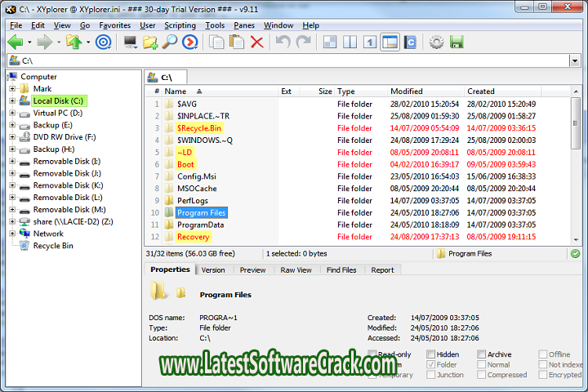Viewport: 588px width, 392px height.
Task: Expand the Network tree node
Action: 12,234
